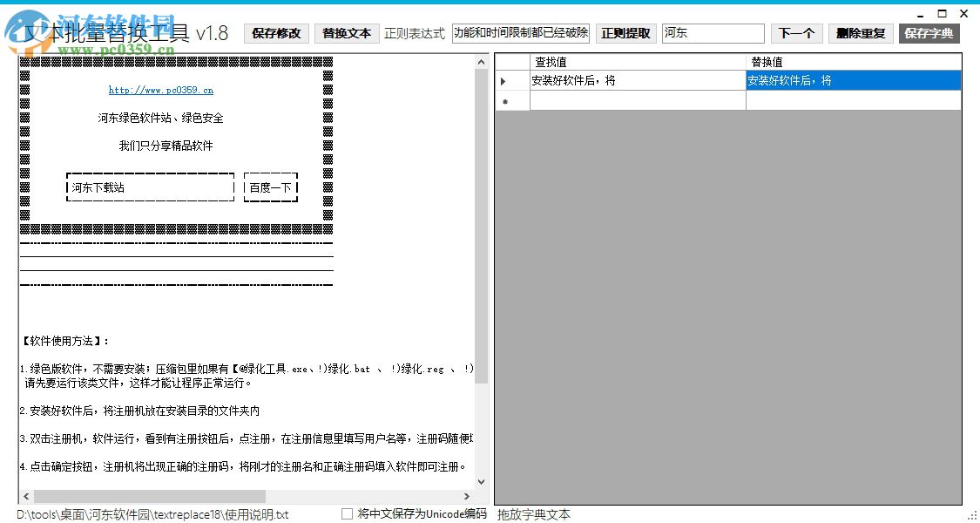Click the 保存修改 (save changes) toolbar button
This screenshot has width=980, height=523.
click(x=275, y=33)
